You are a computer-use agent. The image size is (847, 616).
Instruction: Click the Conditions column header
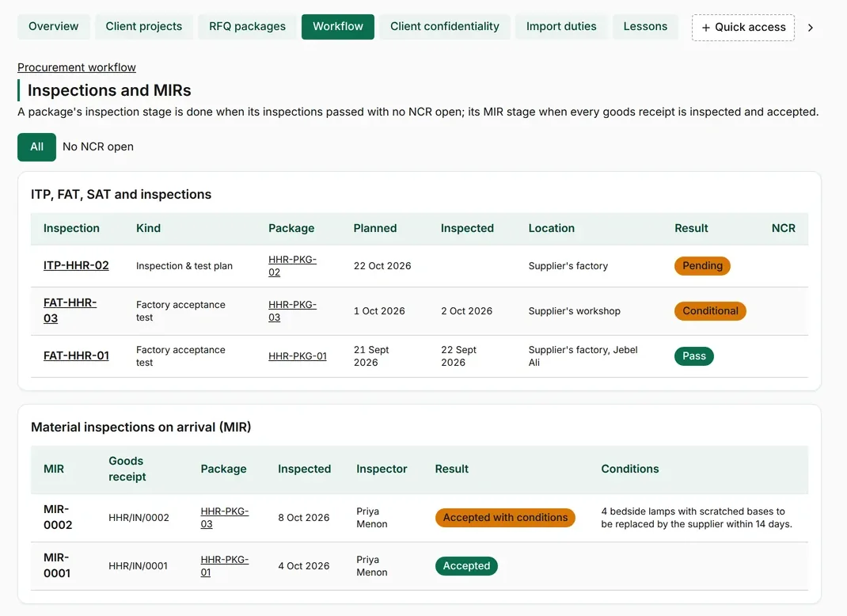coord(630,469)
